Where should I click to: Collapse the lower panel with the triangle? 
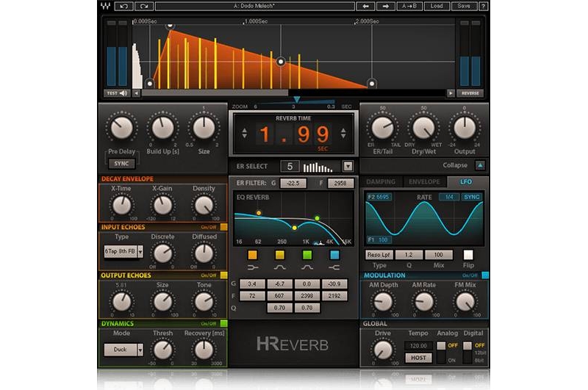click(x=481, y=165)
